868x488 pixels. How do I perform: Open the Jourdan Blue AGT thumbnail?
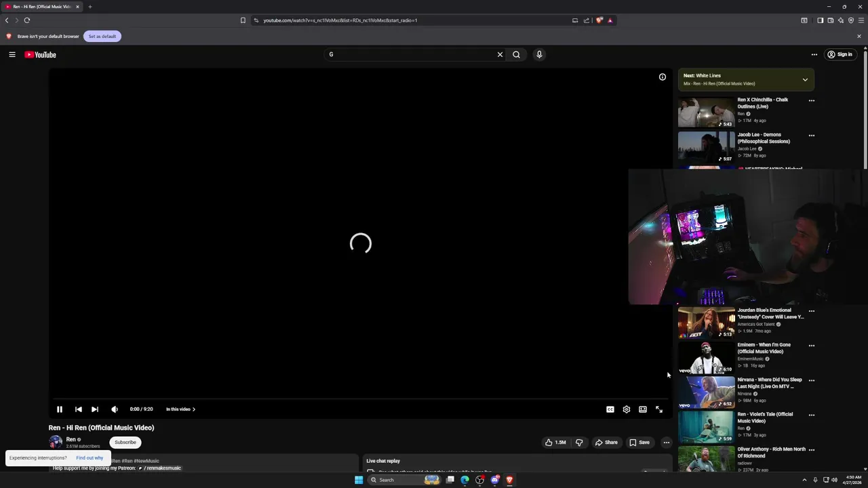tap(706, 323)
